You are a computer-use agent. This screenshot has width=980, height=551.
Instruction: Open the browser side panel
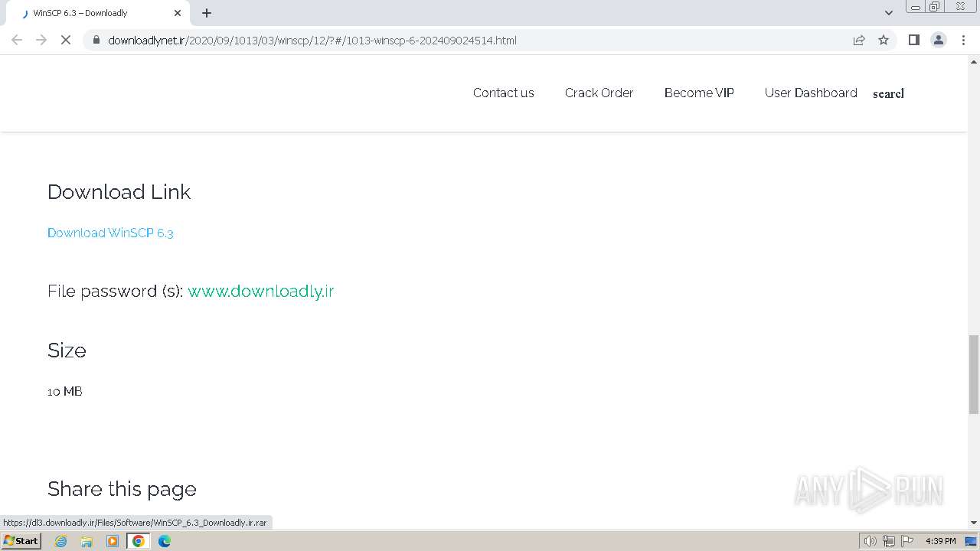point(913,40)
